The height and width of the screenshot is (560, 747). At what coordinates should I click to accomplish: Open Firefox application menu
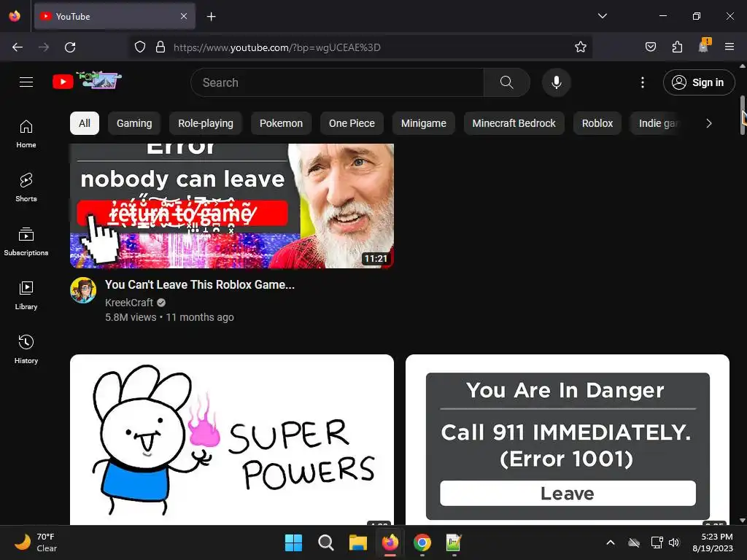pos(729,47)
